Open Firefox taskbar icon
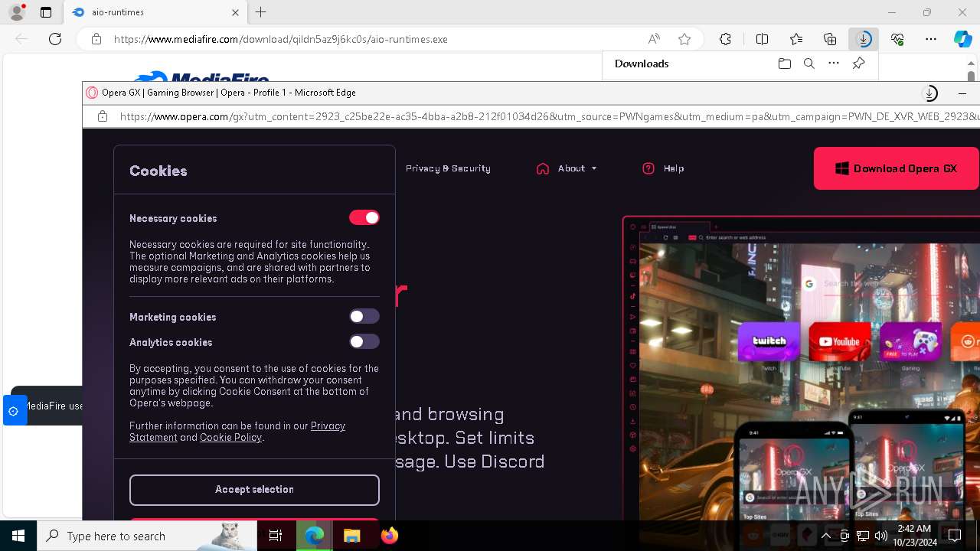980x551 pixels. [390, 536]
